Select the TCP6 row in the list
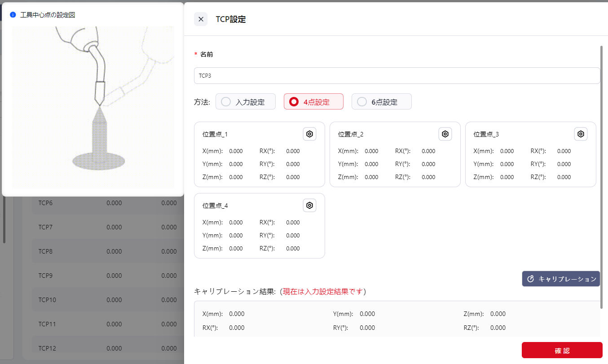This screenshot has width=608, height=364. point(45,203)
